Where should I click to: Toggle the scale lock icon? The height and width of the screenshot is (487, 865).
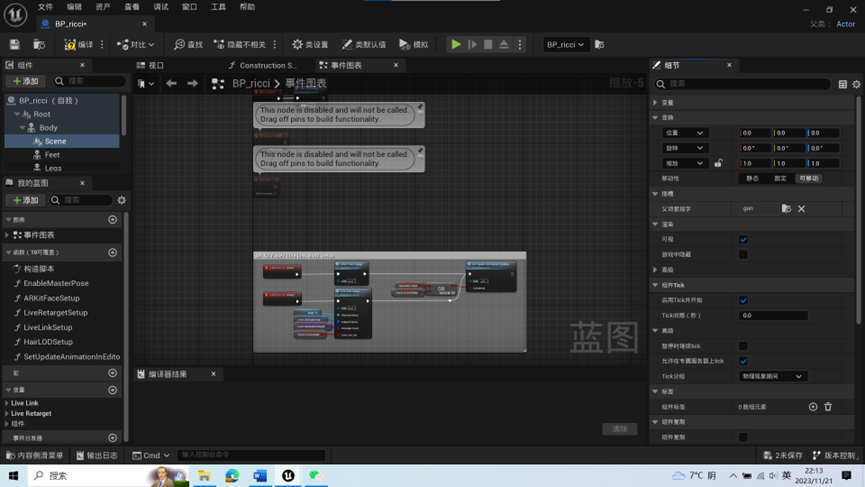(718, 163)
